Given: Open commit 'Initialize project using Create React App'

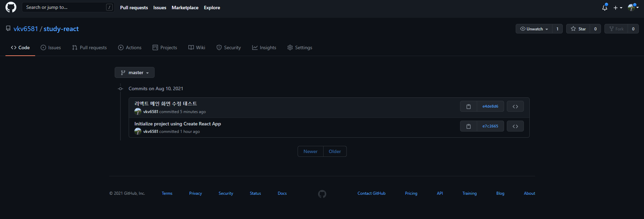Looking at the screenshot, I should [x=177, y=124].
